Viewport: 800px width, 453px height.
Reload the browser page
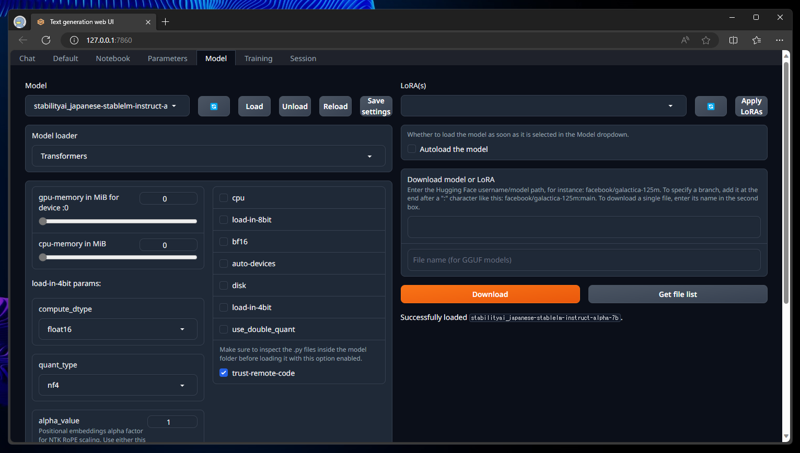(x=46, y=40)
